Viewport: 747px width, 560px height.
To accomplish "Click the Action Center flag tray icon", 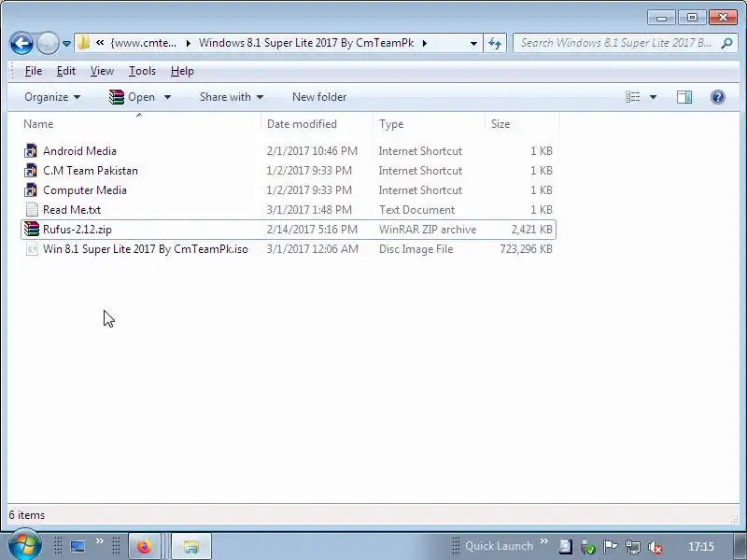I will (611, 547).
